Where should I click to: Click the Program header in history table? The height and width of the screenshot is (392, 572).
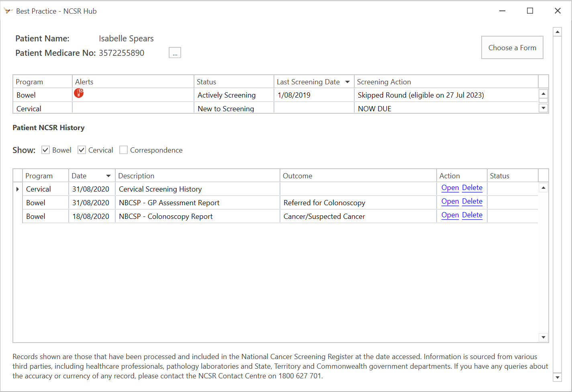pos(45,176)
